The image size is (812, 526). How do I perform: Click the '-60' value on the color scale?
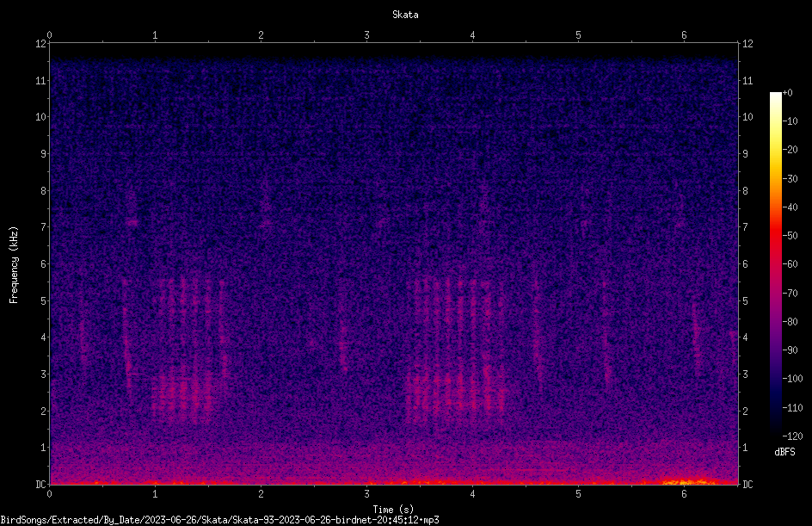[x=790, y=264]
